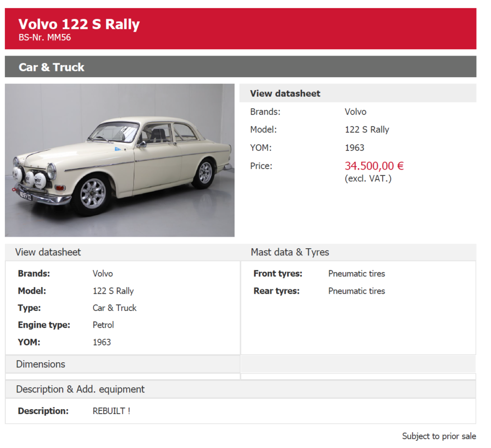Select 122 S Rally value in lower table

pyautogui.click(x=113, y=291)
